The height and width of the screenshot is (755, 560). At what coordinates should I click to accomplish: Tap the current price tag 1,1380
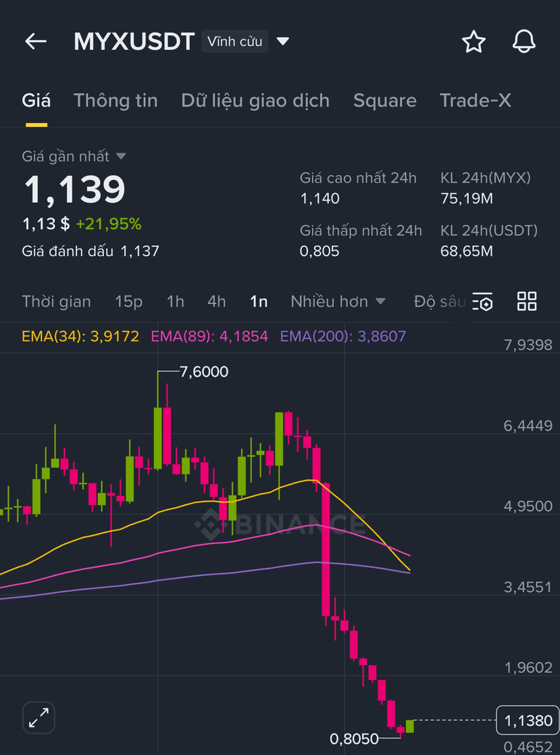tap(528, 721)
